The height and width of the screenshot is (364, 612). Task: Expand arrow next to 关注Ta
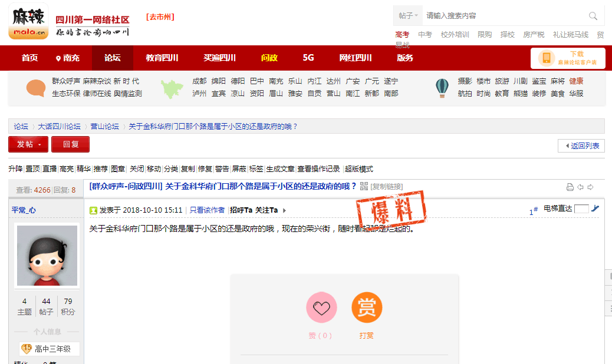(x=284, y=210)
